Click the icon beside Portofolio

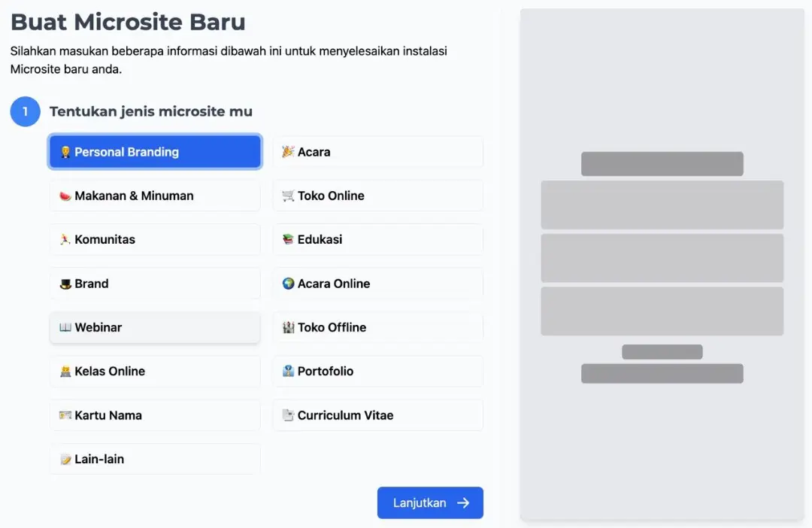pyautogui.click(x=288, y=371)
